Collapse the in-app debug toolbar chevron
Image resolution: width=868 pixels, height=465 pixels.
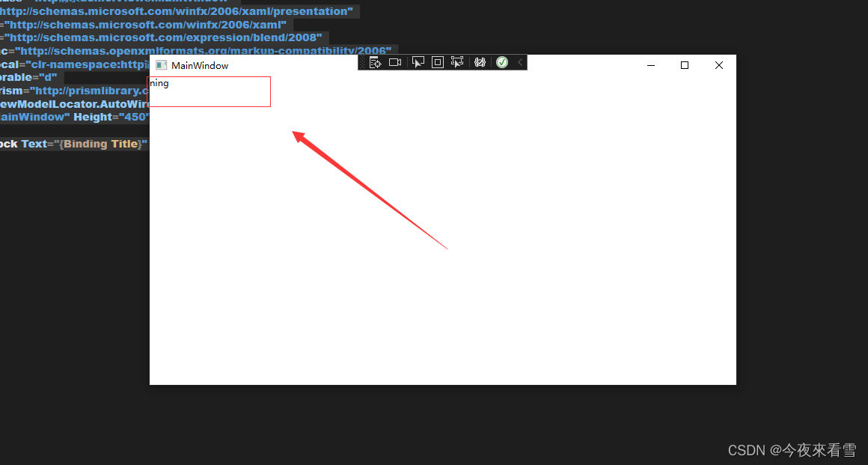520,63
